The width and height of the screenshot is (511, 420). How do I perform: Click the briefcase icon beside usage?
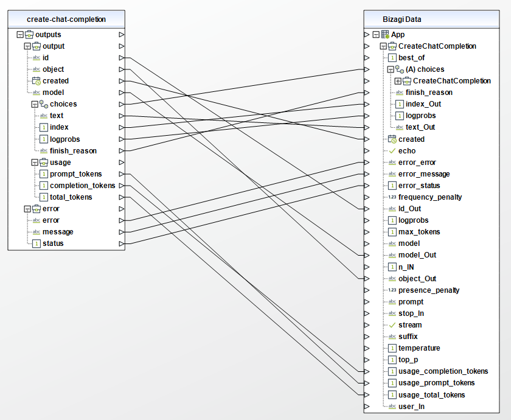click(x=44, y=162)
